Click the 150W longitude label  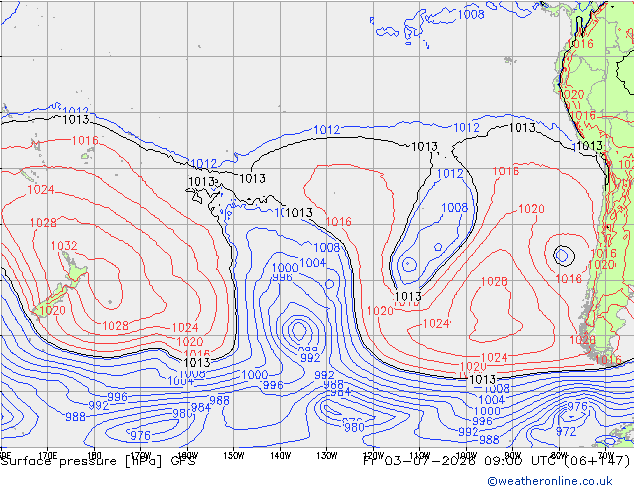tap(234, 456)
